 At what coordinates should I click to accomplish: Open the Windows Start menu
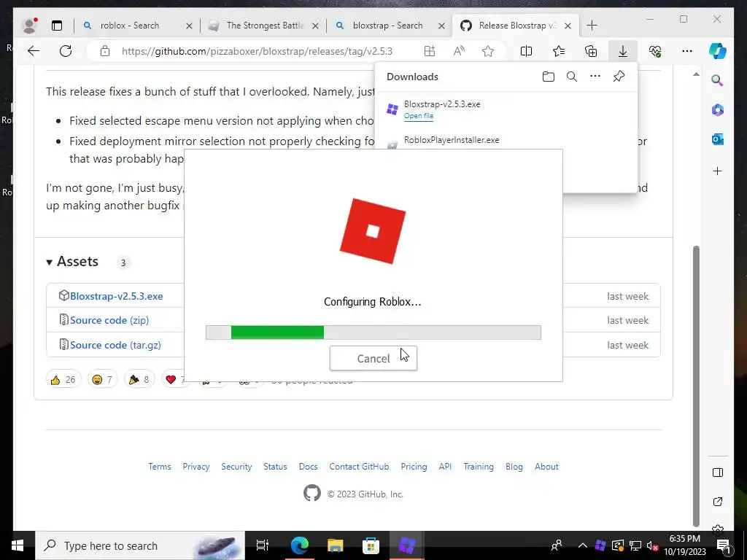point(18,545)
